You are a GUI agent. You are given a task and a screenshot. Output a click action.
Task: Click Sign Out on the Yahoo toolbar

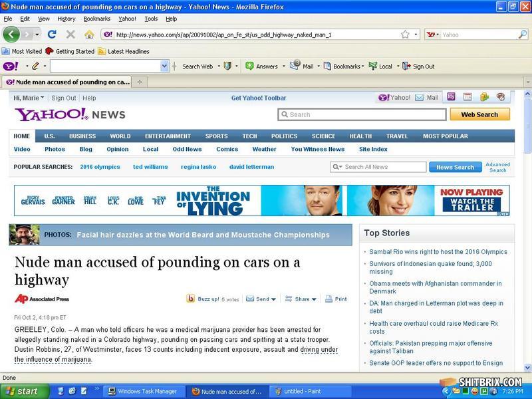coord(418,66)
